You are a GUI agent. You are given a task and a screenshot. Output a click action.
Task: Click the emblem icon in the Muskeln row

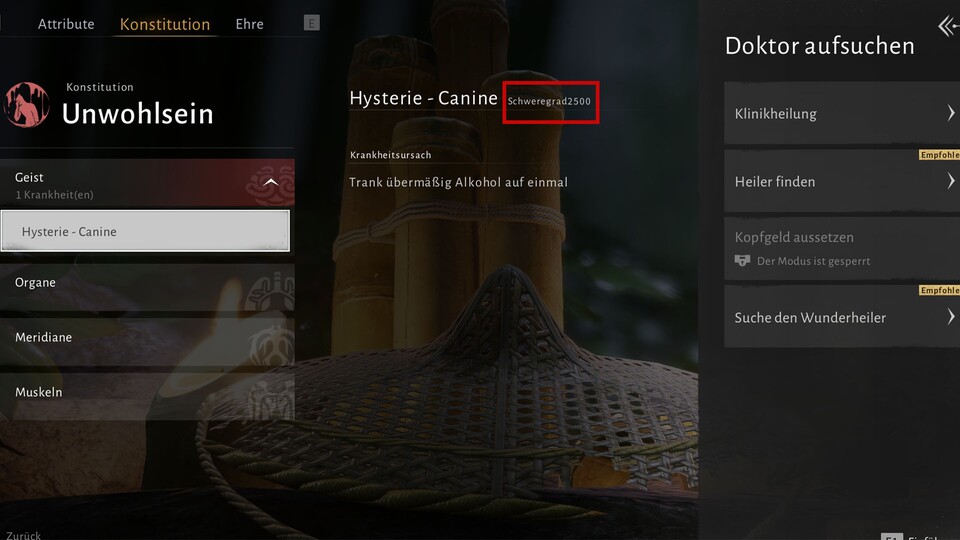tap(268, 395)
